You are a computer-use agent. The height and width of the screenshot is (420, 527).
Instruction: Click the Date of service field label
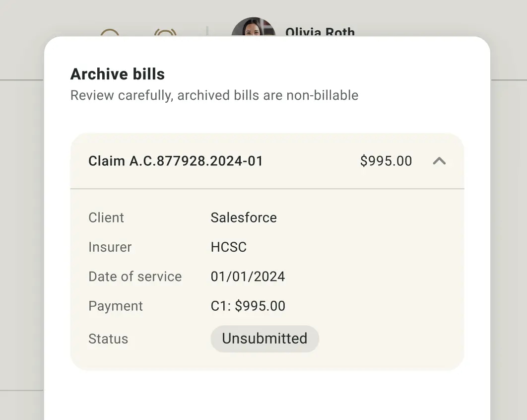tap(135, 277)
